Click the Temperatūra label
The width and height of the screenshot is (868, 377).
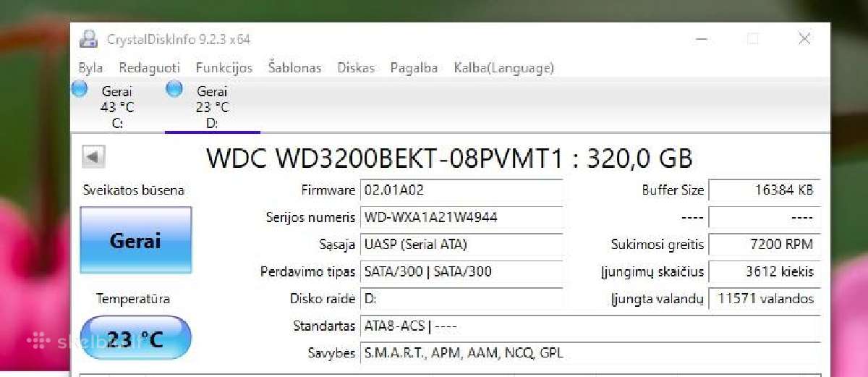(x=133, y=298)
